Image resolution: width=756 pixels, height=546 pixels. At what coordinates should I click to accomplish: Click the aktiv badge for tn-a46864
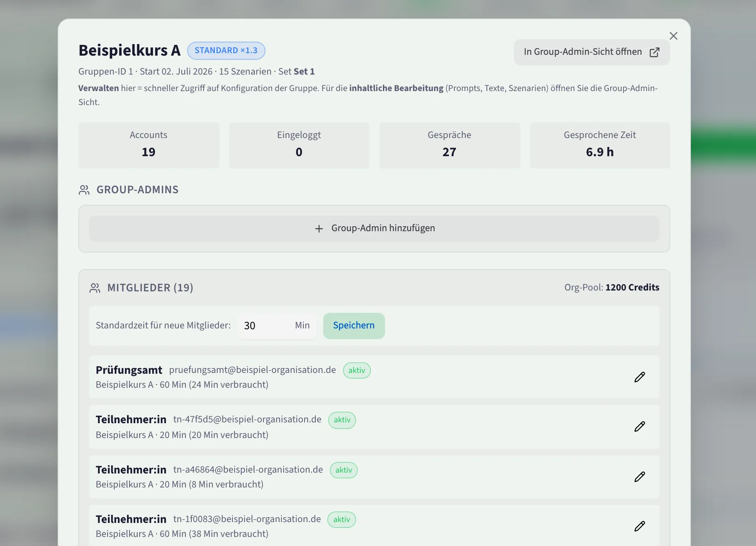[343, 470]
